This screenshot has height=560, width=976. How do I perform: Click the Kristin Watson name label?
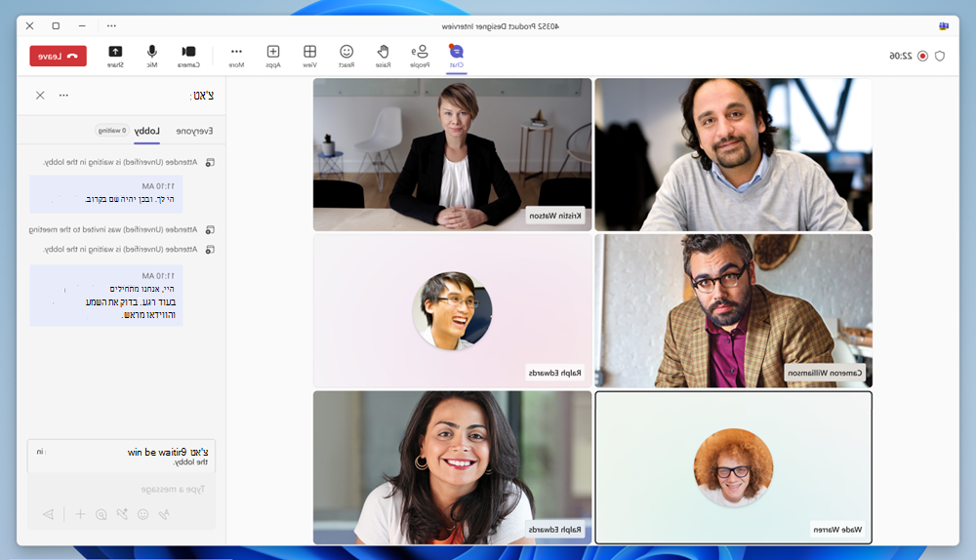(x=555, y=216)
